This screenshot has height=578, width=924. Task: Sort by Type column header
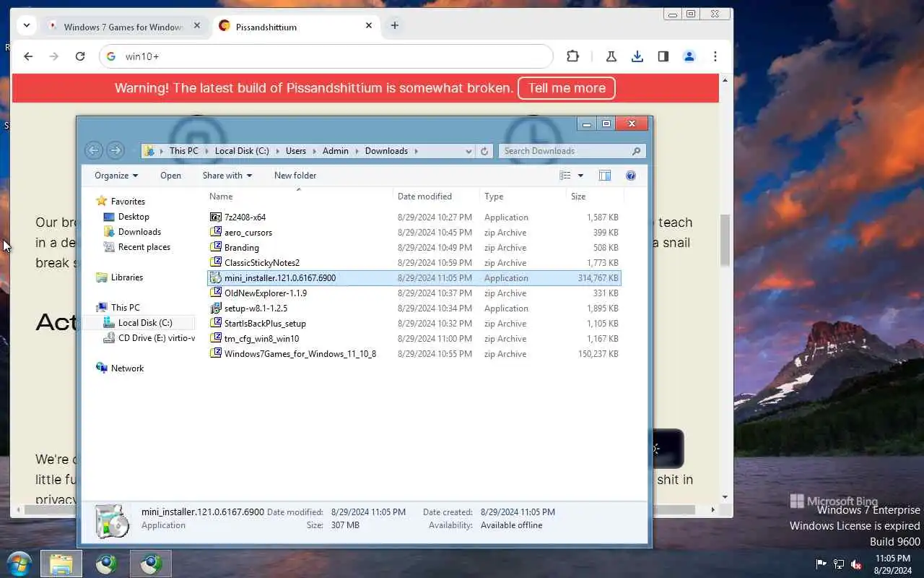pyautogui.click(x=523, y=197)
